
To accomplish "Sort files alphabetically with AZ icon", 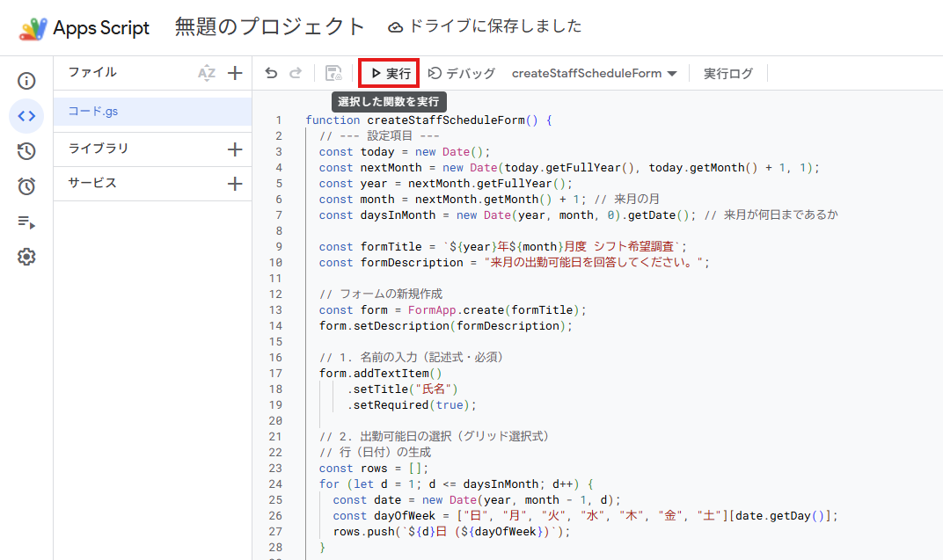I will click(207, 73).
